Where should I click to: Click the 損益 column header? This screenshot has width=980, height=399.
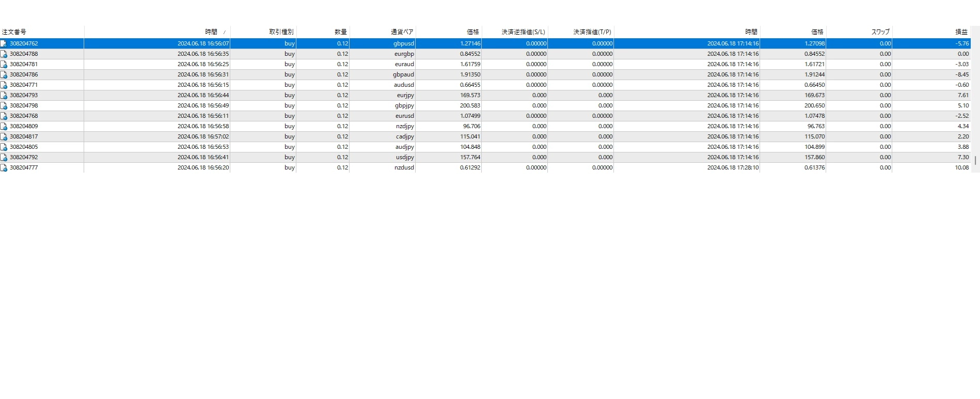[x=961, y=32]
